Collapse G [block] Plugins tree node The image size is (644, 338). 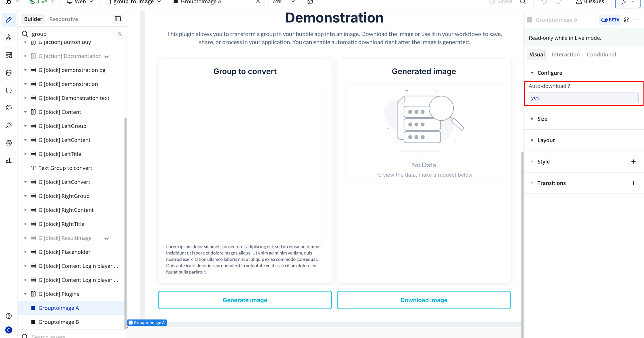click(x=25, y=294)
